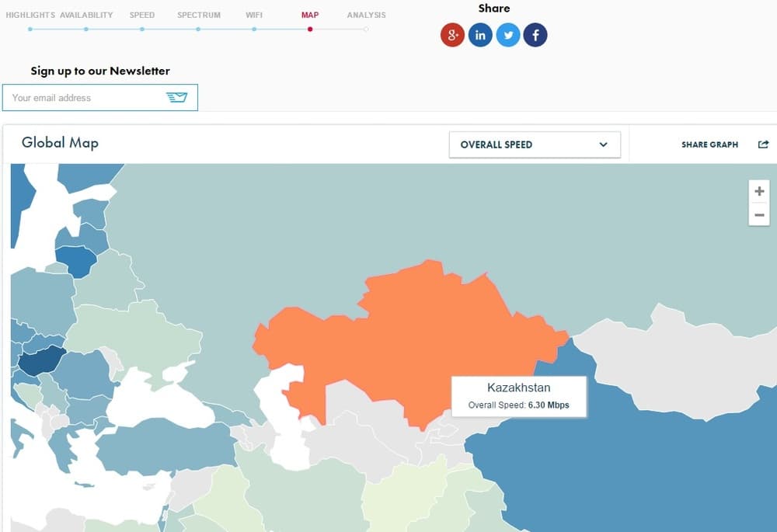This screenshot has width=777, height=532.
Task: Click the Share Graph link
Action: coord(709,144)
